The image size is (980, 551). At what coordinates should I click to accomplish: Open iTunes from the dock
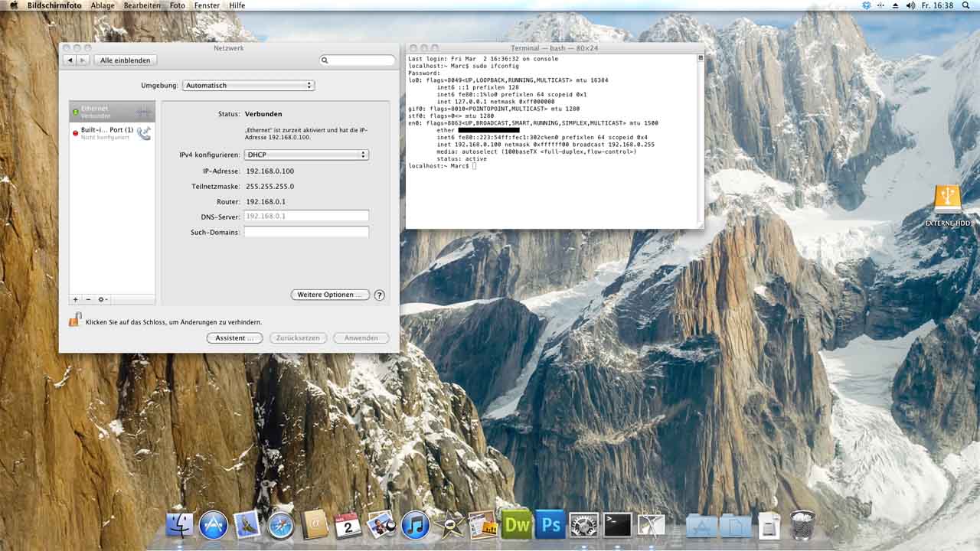pyautogui.click(x=415, y=525)
